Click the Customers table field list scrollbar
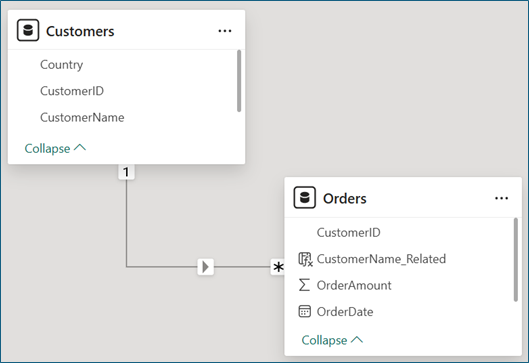The width and height of the screenshot is (529, 363). click(x=239, y=81)
